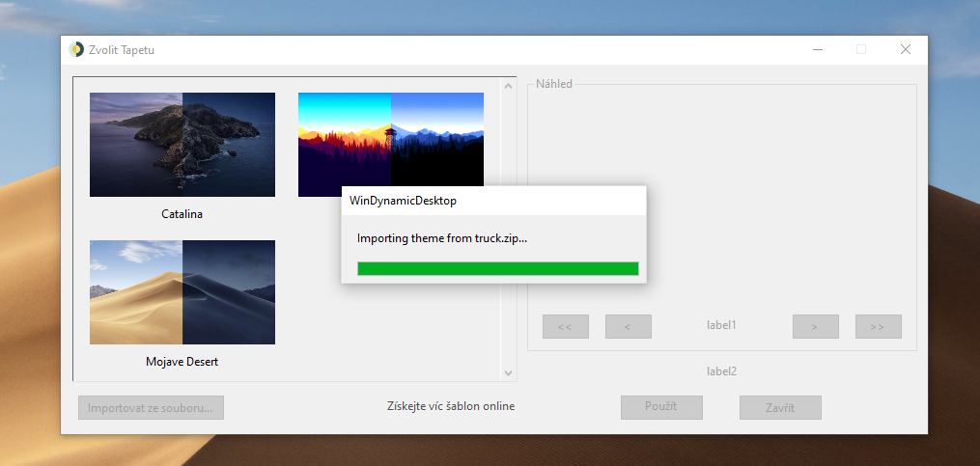The width and height of the screenshot is (980, 466).
Task: Click the Importovat ze souboru button
Action: click(x=151, y=408)
